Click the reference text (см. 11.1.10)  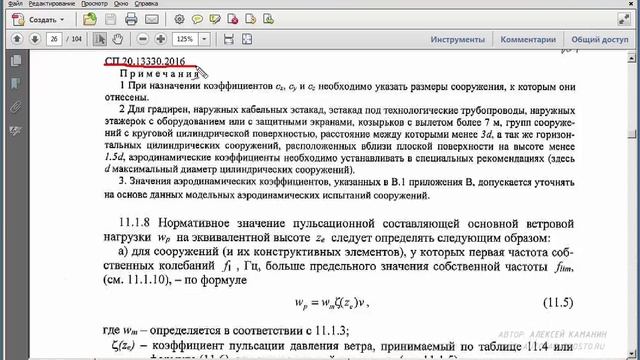pyautogui.click(x=136, y=280)
